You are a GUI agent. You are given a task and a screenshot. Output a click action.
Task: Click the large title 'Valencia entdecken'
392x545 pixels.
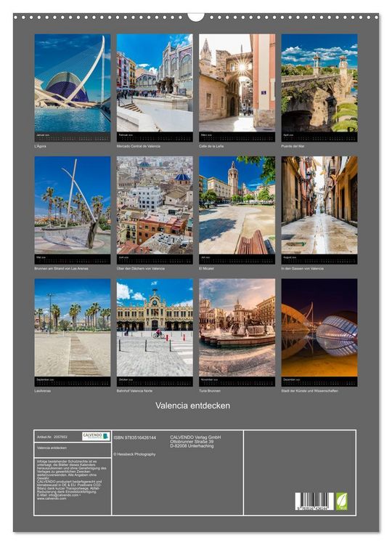(x=192, y=405)
